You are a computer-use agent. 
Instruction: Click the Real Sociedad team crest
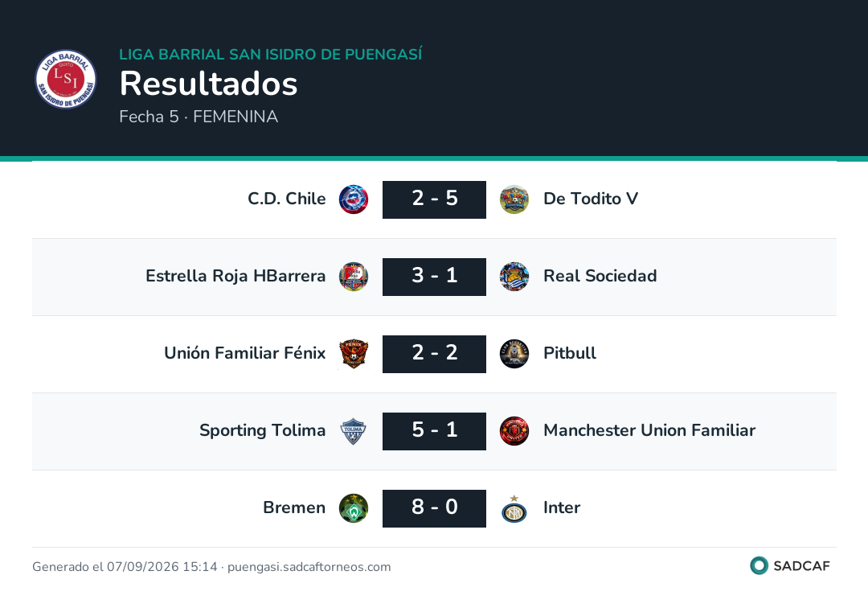[514, 277]
